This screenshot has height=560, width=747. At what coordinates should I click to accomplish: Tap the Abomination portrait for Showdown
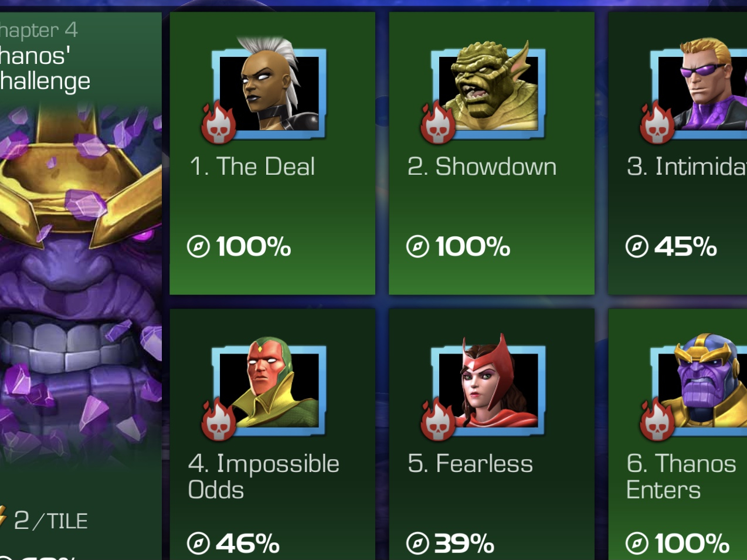pos(488,88)
